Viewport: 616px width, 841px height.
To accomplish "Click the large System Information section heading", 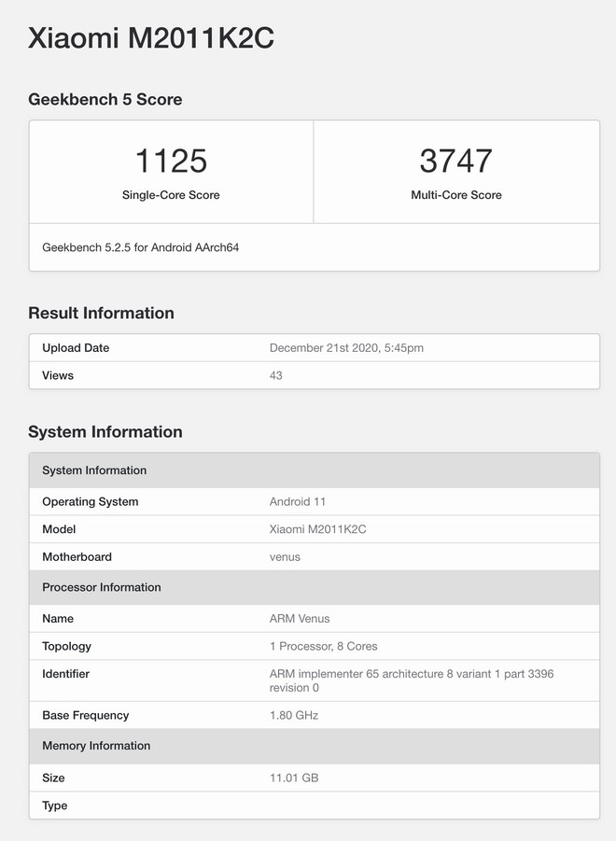I will (x=105, y=432).
